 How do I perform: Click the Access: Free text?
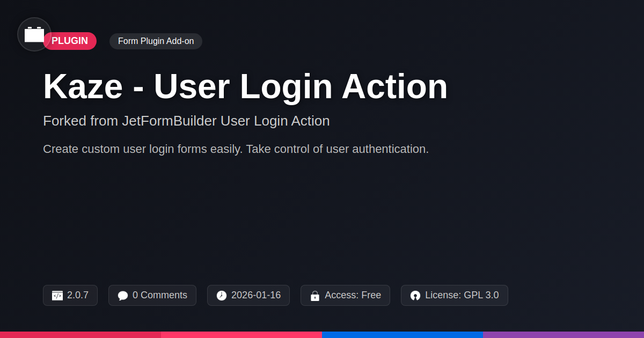(353, 295)
